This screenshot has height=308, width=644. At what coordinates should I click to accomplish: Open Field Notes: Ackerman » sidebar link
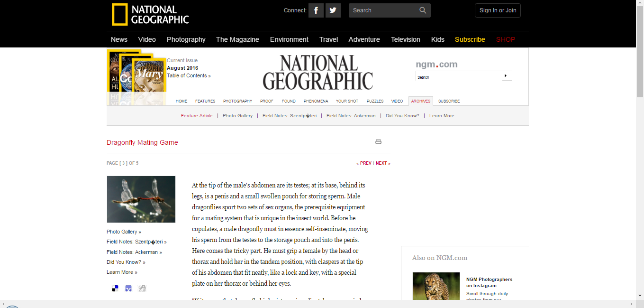click(134, 252)
